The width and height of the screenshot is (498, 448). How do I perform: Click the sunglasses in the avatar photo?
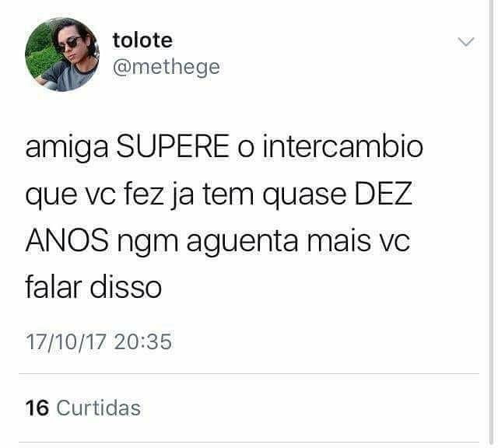point(69,44)
